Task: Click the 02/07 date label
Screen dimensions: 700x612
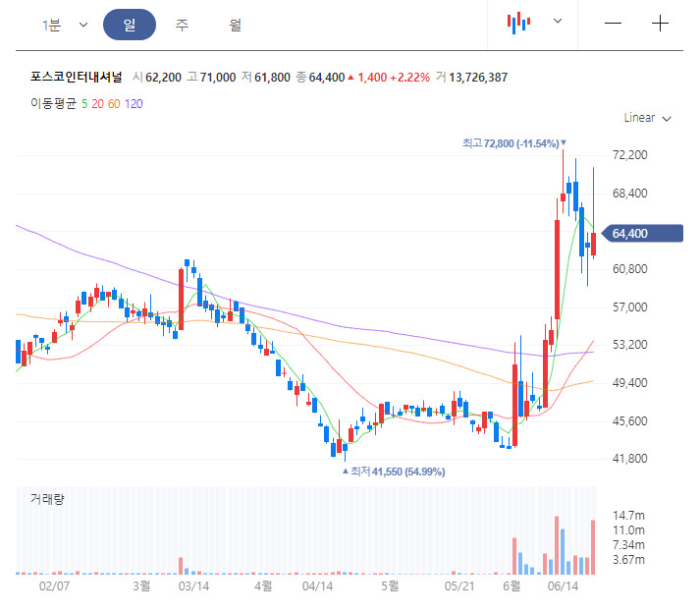Action: coord(54,586)
